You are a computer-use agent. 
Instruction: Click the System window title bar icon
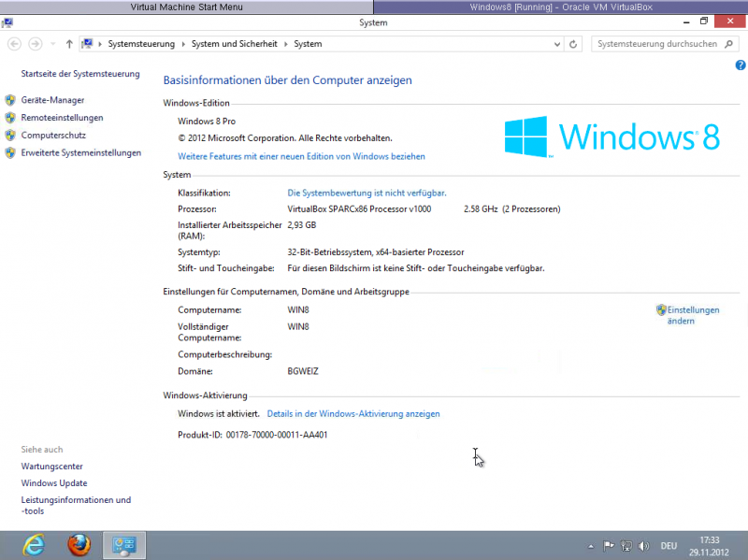[7, 22]
